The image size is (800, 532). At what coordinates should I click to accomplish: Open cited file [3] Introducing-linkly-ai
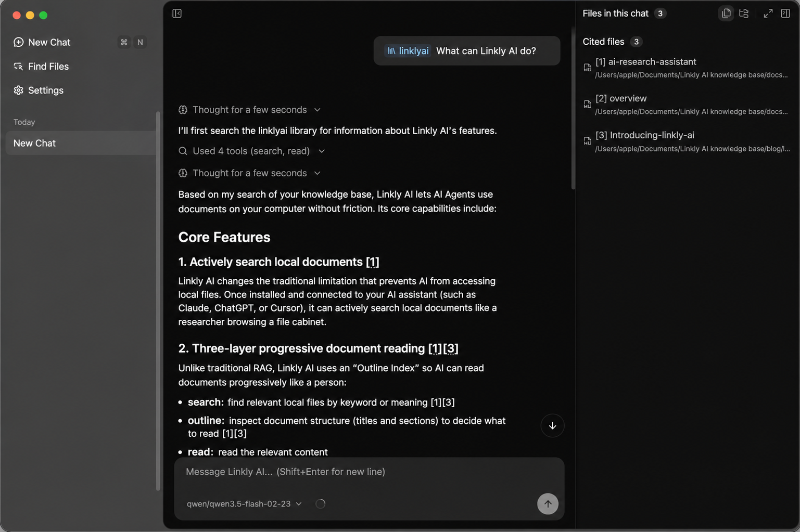(x=686, y=141)
